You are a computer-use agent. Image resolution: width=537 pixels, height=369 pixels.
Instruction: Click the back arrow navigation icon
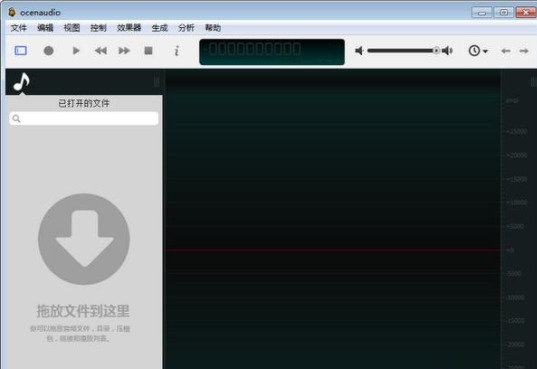coord(506,51)
